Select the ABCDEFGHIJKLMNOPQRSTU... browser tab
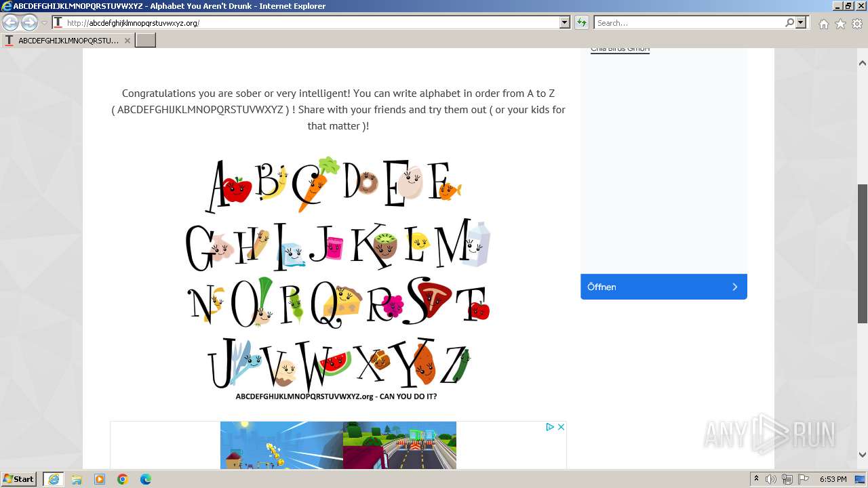868x488 pixels. pos(67,41)
